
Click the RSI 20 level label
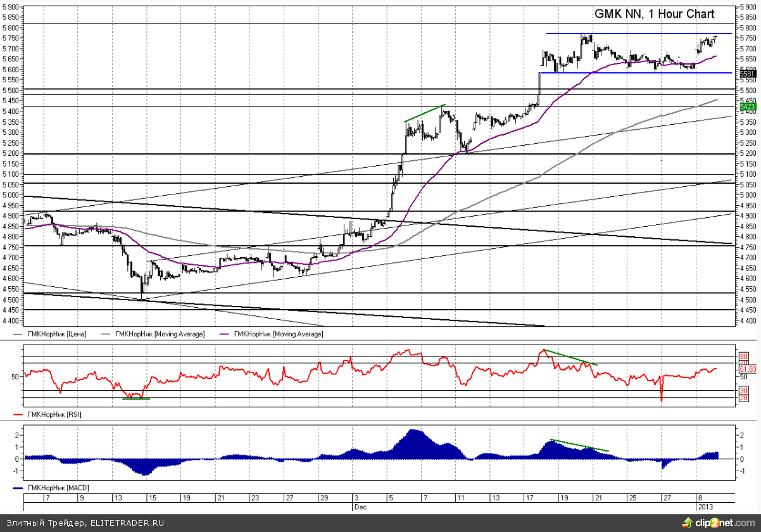[x=744, y=398]
